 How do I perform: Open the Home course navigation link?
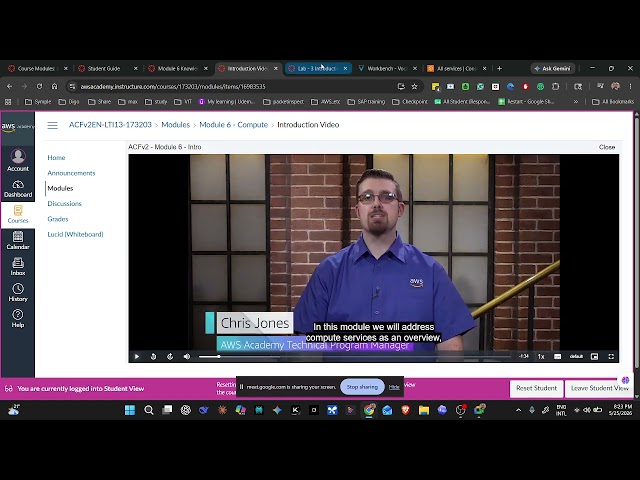(56, 158)
